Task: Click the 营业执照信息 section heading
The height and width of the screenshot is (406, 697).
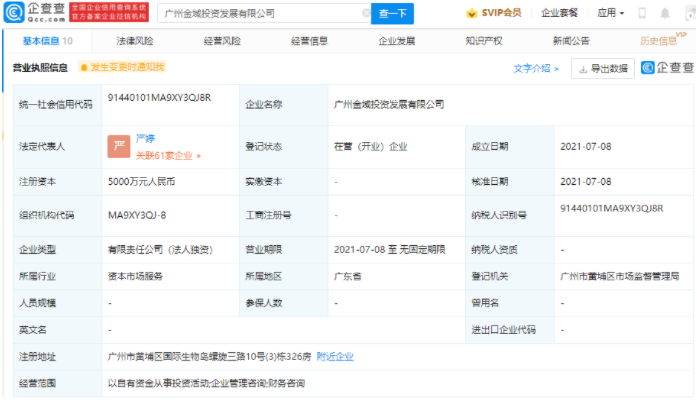Action: [x=40, y=68]
